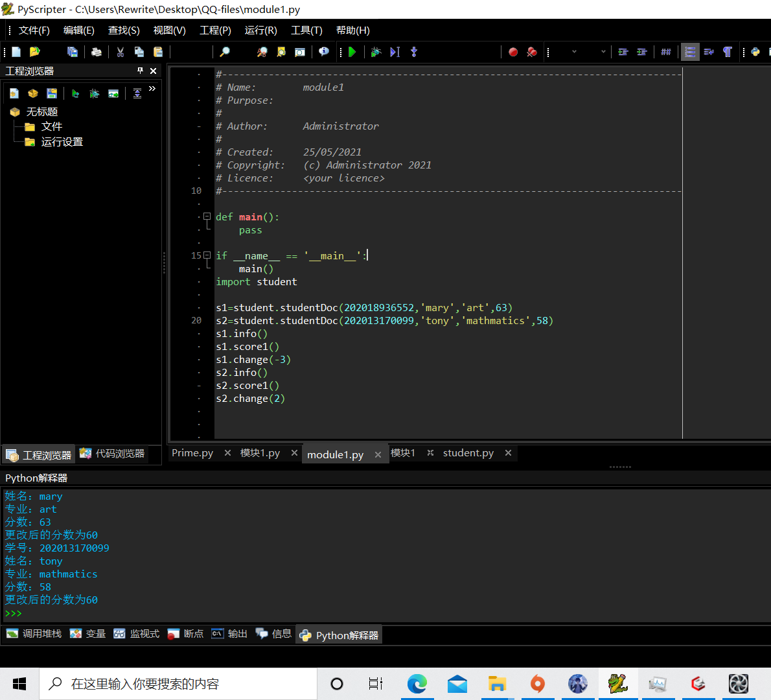Click Save Project icon in project browser
Image resolution: width=771 pixels, height=700 pixels.
point(52,93)
